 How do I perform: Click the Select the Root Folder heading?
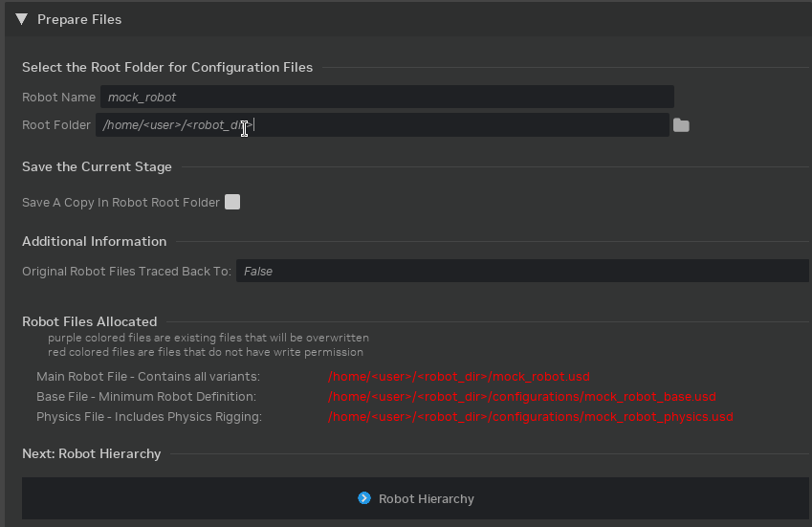(167, 67)
